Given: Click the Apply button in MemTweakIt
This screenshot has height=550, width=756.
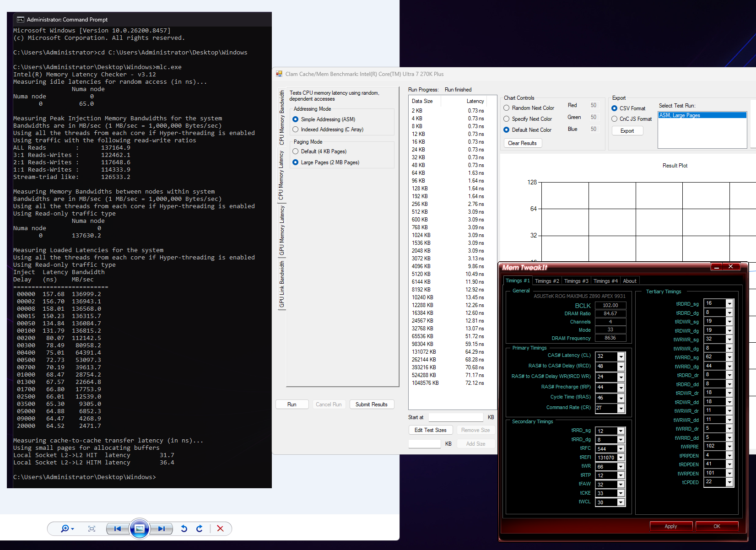Looking at the screenshot, I should point(671,526).
